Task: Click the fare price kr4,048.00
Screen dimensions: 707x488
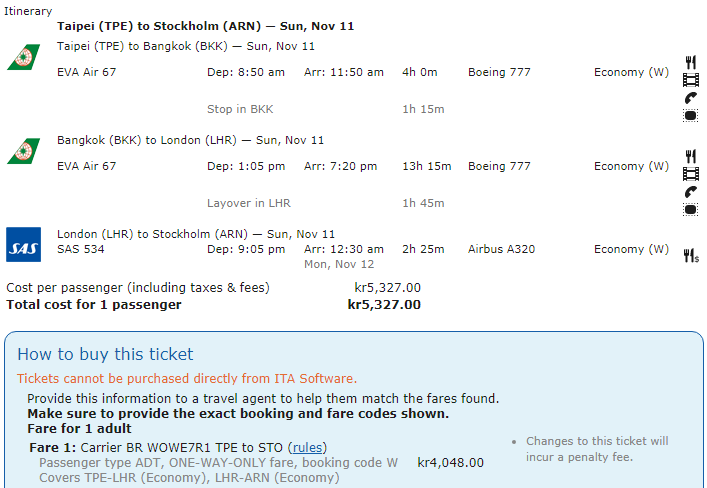Action: click(450, 462)
